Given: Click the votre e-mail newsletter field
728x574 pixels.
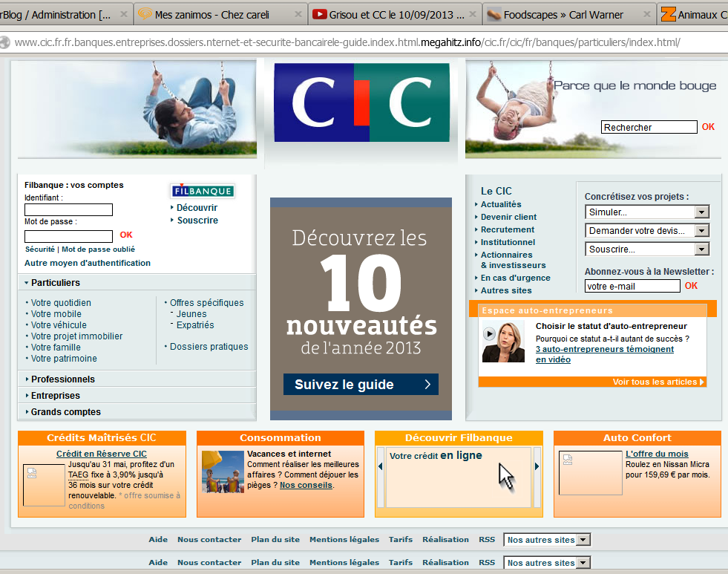Looking at the screenshot, I should [632, 286].
